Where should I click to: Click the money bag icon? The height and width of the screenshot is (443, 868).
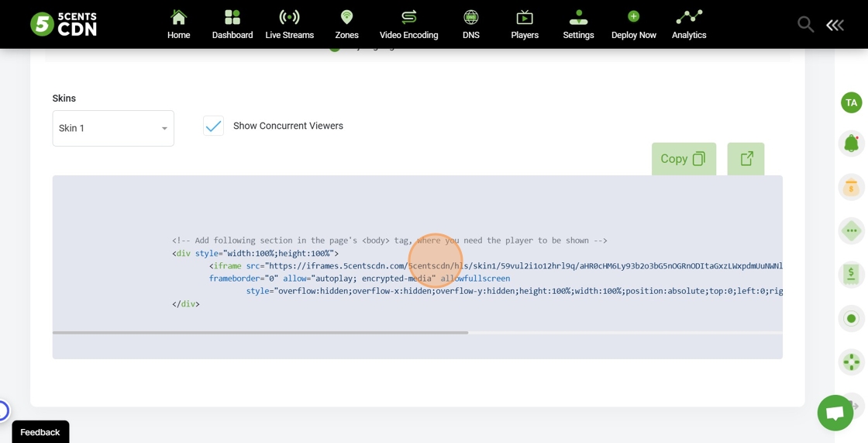click(852, 188)
